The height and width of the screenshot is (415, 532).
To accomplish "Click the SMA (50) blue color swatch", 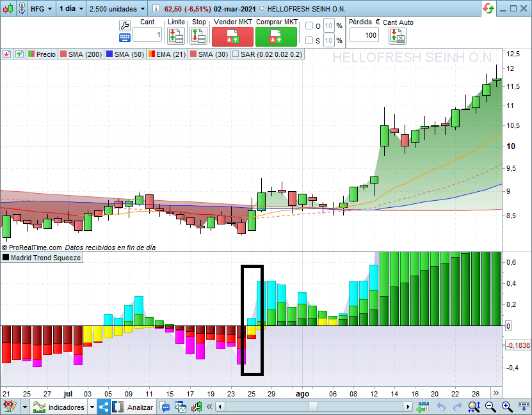I will 109,54.
